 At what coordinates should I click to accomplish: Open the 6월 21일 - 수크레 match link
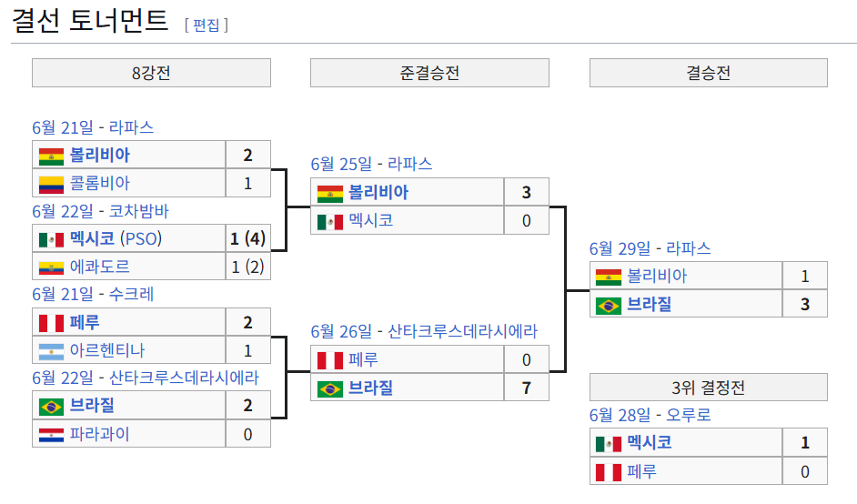93,294
